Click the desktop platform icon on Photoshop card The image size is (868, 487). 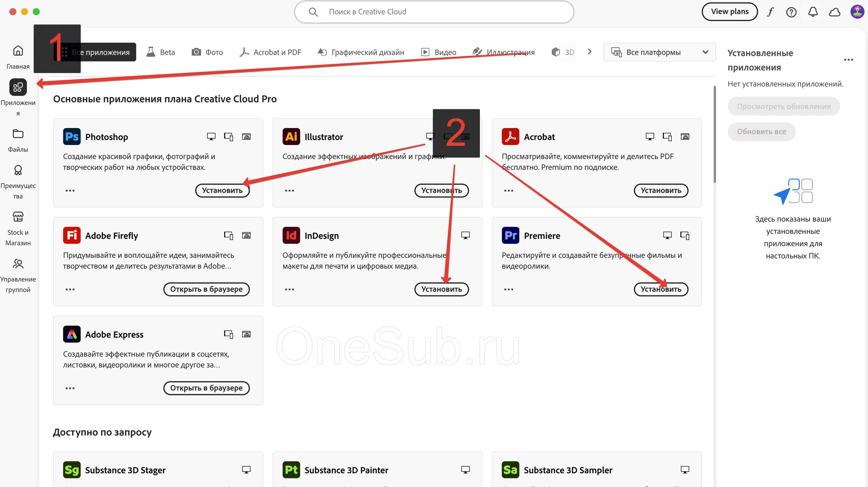point(211,137)
